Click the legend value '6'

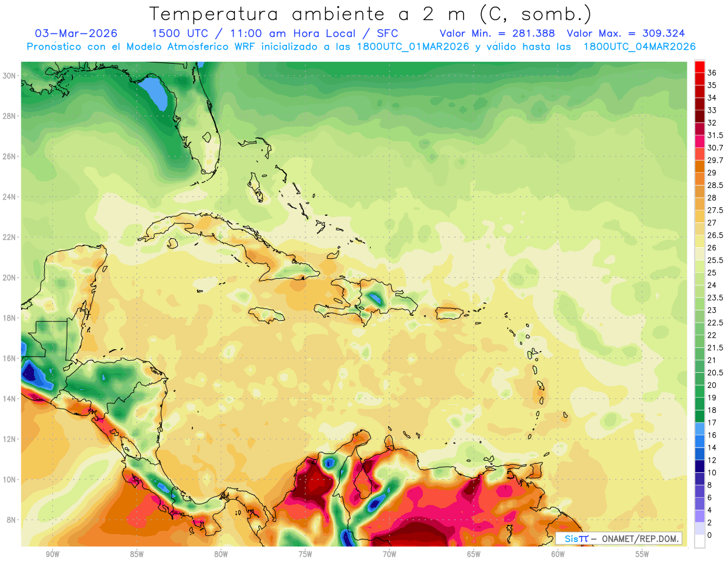coord(710,497)
